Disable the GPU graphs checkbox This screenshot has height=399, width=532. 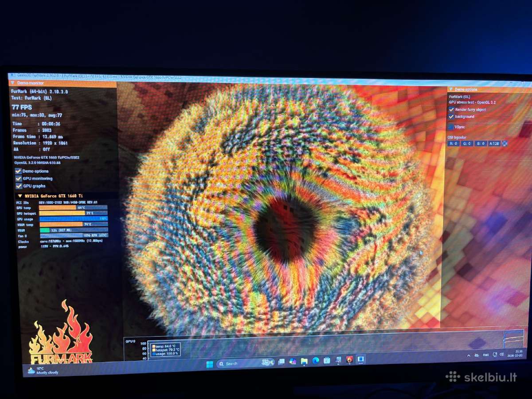point(18,186)
